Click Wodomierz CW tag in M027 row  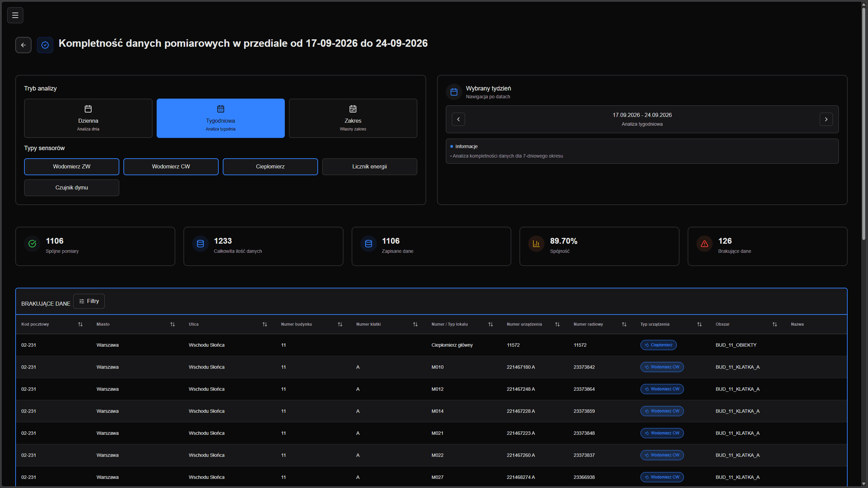(662, 477)
